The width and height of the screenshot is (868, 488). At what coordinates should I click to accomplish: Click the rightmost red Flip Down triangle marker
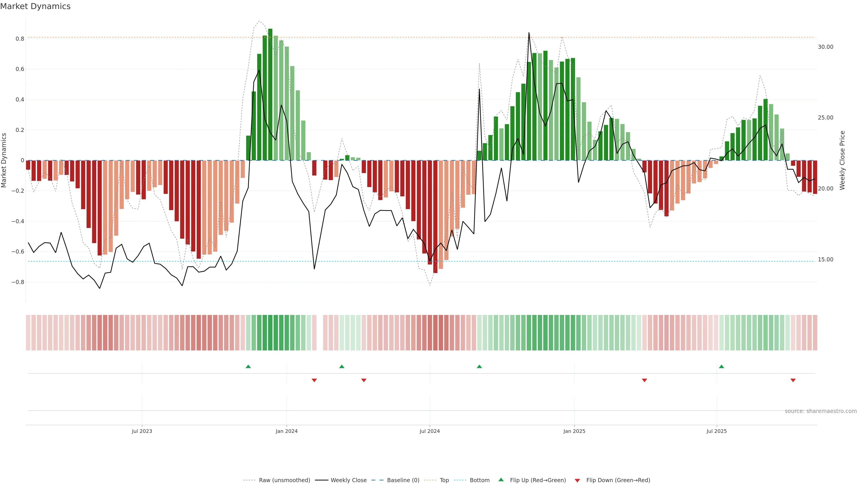pos(793,380)
